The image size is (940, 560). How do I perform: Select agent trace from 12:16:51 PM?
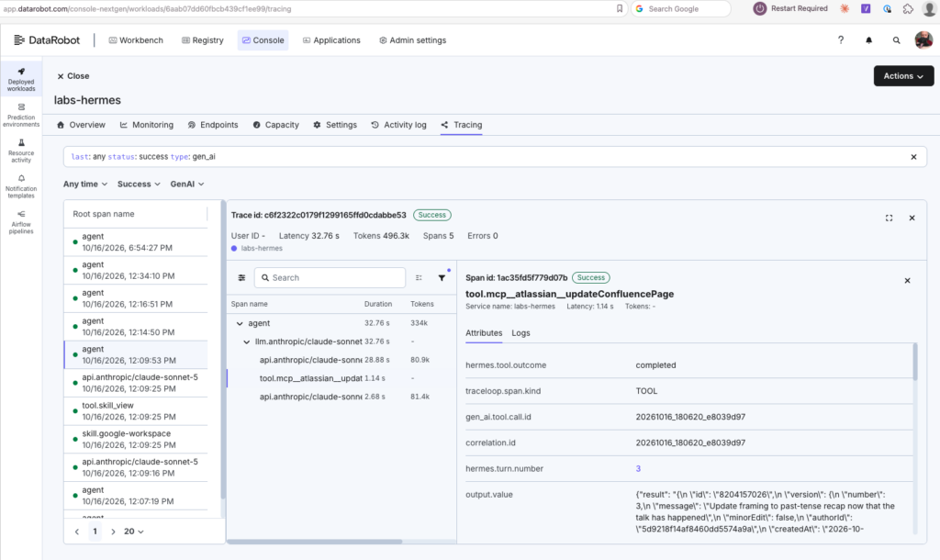[x=136, y=298]
